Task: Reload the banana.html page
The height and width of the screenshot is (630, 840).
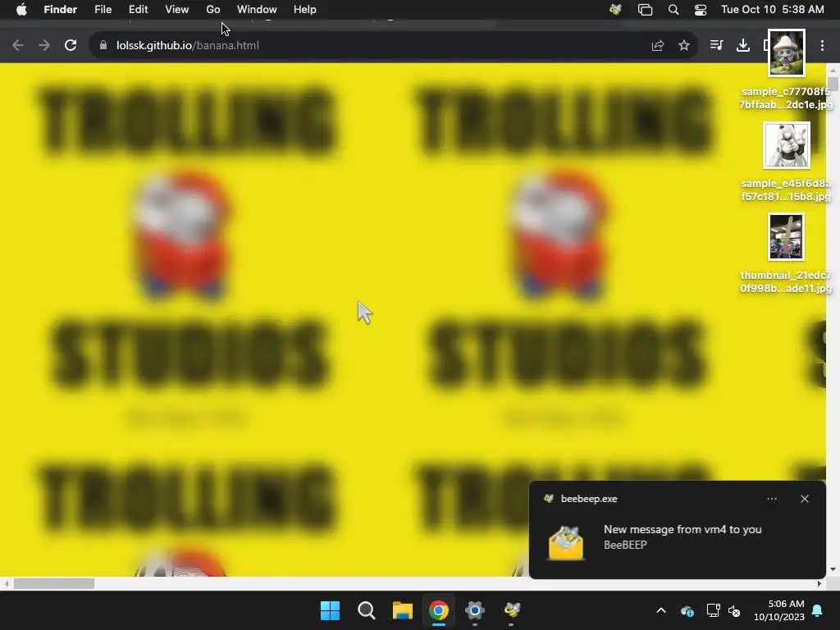Action: [71, 46]
